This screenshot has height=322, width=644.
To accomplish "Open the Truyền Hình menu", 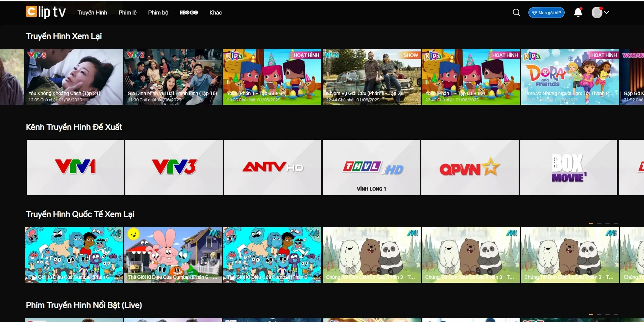I will click(x=92, y=13).
